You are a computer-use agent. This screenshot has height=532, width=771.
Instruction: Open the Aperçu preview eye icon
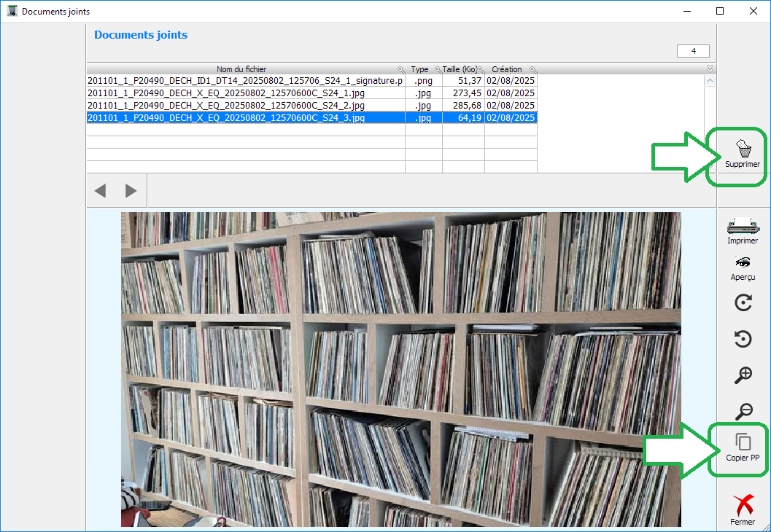pyautogui.click(x=743, y=262)
